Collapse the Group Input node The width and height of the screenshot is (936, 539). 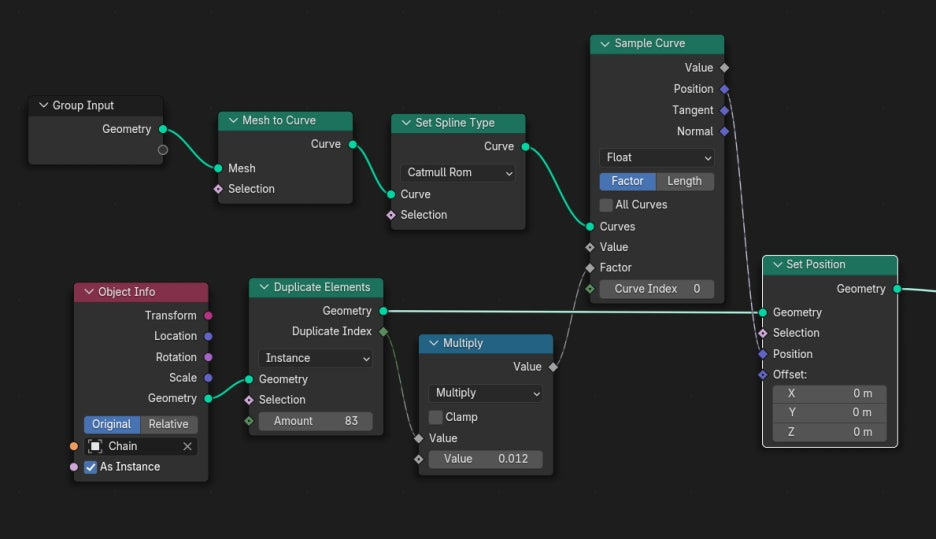tap(44, 105)
